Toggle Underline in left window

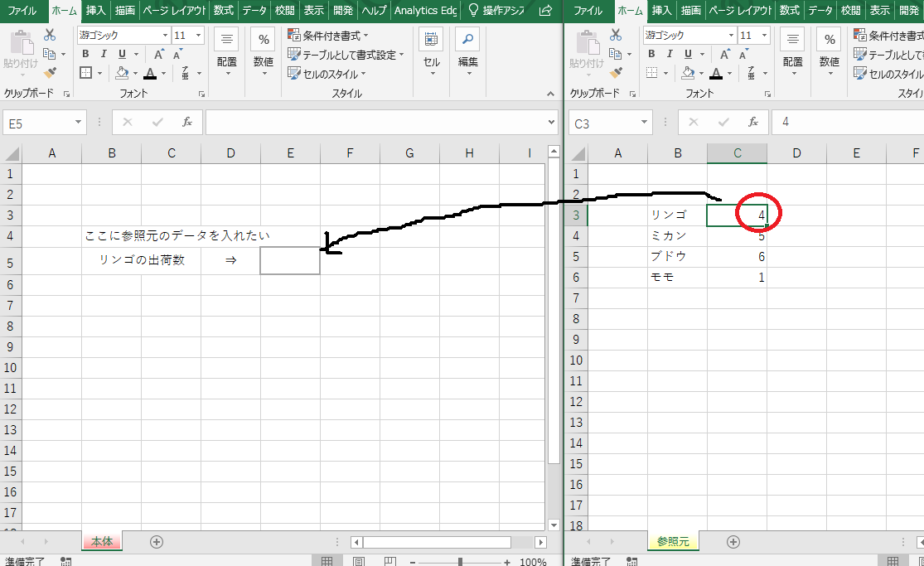click(x=122, y=54)
